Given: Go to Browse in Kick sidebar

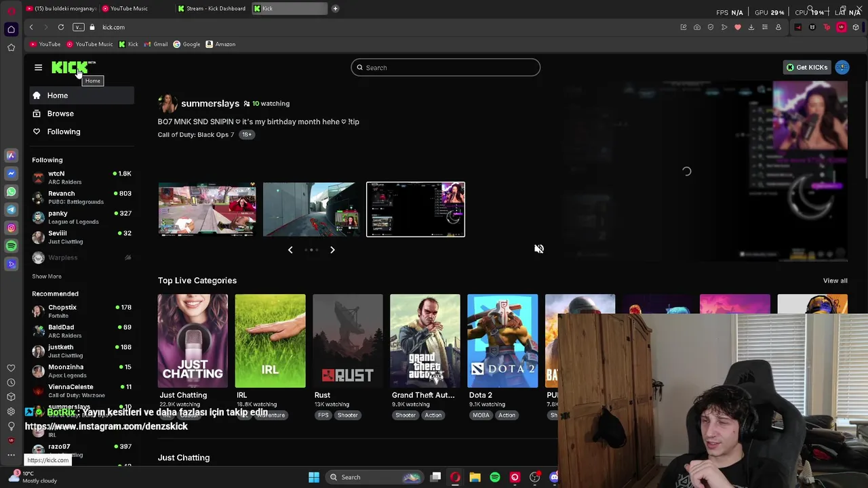Looking at the screenshot, I should click(x=82, y=113).
